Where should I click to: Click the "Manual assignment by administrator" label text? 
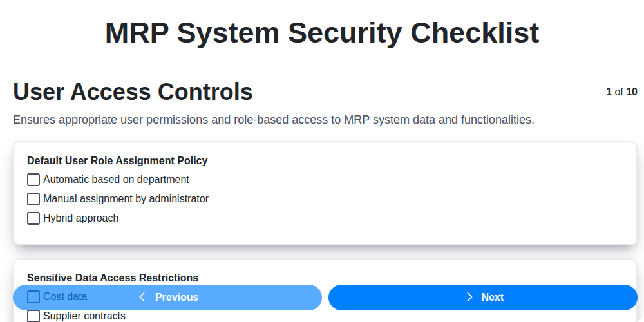coord(126,199)
